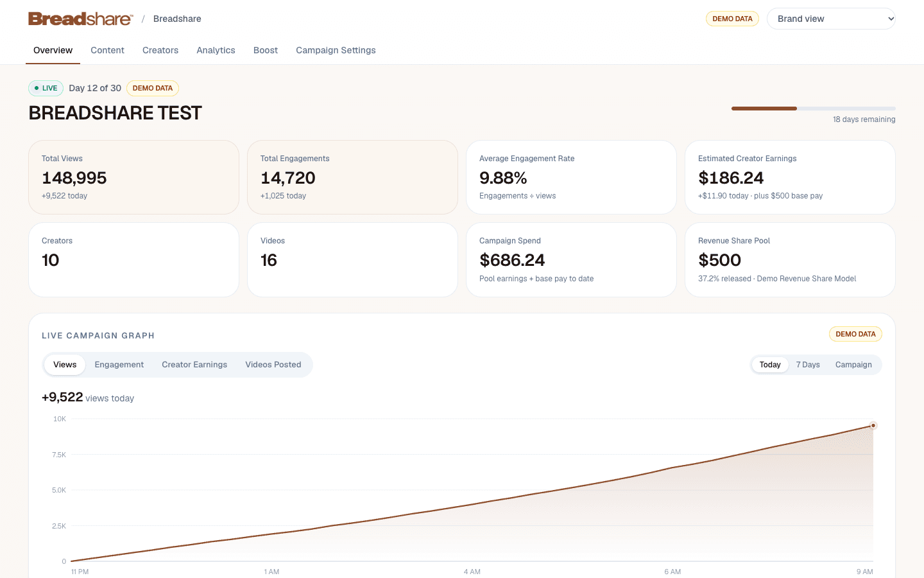The height and width of the screenshot is (578, 924).
Task: Open Campaign Settings tab
Action: 336,50
